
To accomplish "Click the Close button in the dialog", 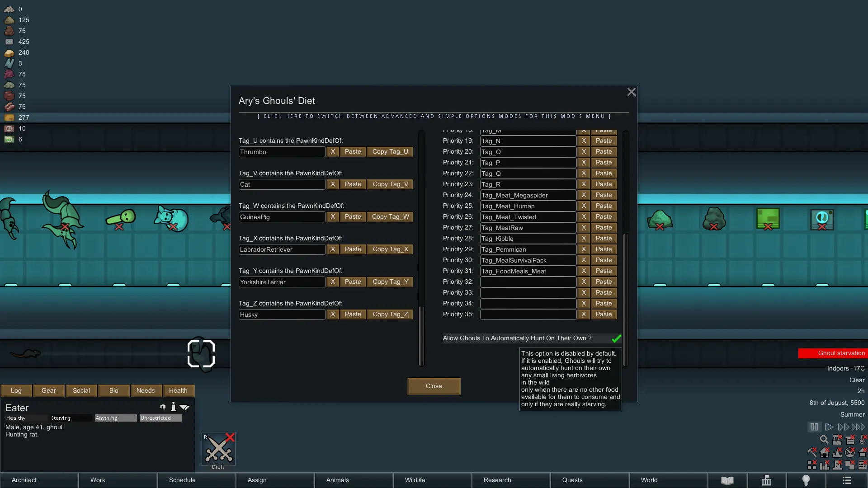I will tap(434, 386).
